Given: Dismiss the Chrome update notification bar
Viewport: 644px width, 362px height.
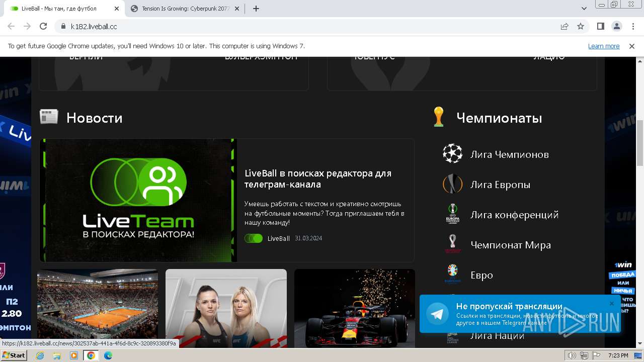Looking at the screenshot, I should tap(632, 46).
